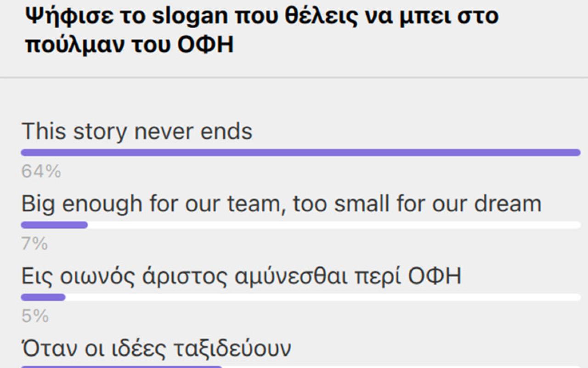Image resolution: width=588 pixels, height=368 pixels.
Task: Vote for "This story never ends"
Action: click(137, 131)
